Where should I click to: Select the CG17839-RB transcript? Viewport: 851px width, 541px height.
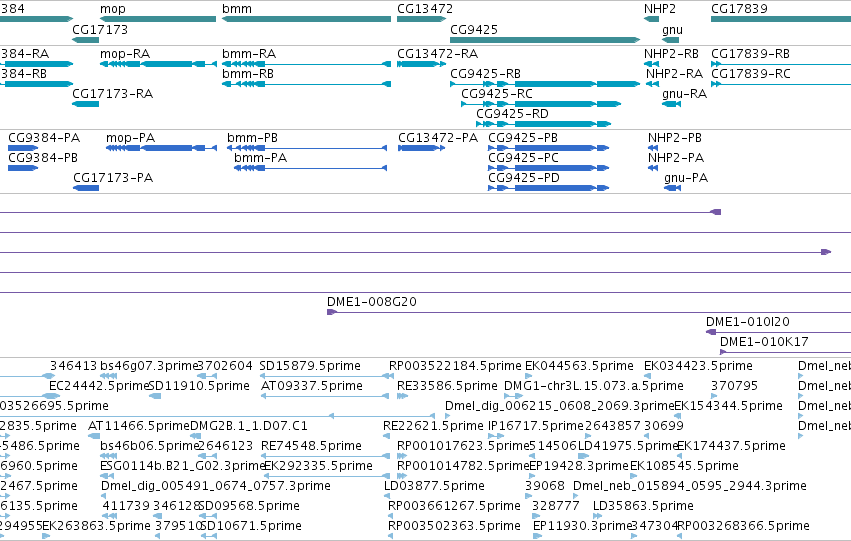[x=781, y=64]
